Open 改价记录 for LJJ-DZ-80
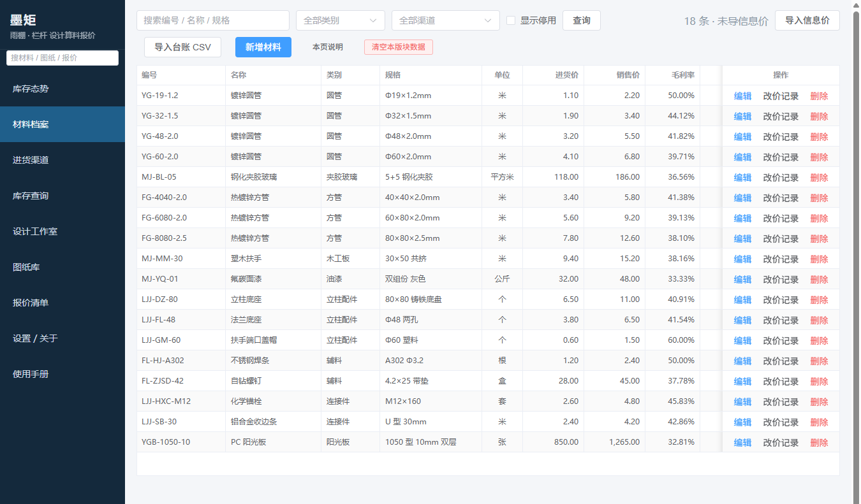 click(781, 300)
